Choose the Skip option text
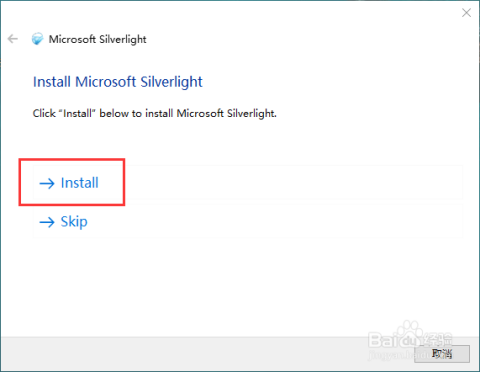 [74, 222]
